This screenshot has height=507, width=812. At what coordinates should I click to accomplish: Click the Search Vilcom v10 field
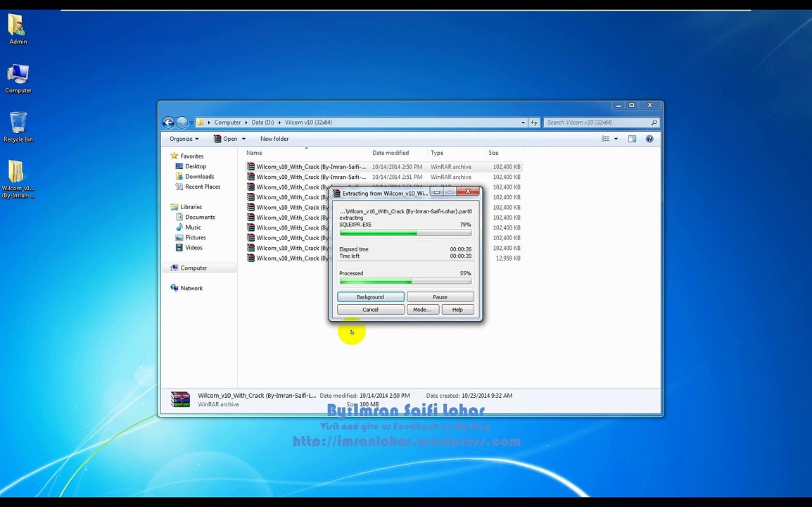[595, 123]
